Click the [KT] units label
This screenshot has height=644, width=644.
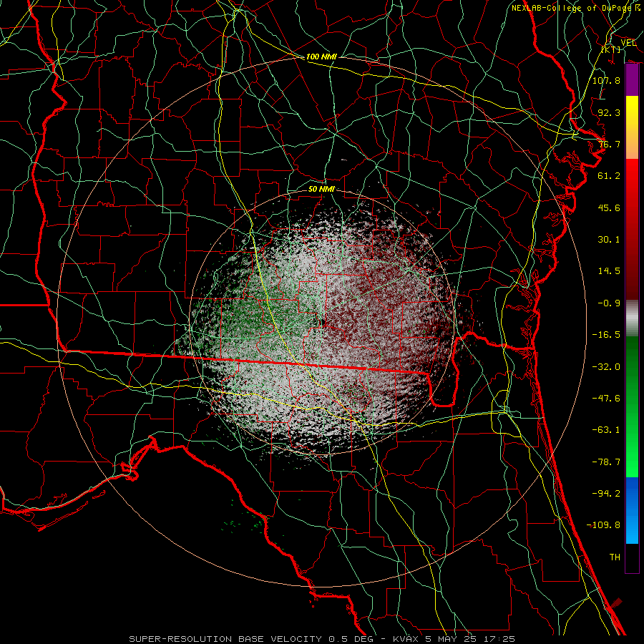point(611,49)
